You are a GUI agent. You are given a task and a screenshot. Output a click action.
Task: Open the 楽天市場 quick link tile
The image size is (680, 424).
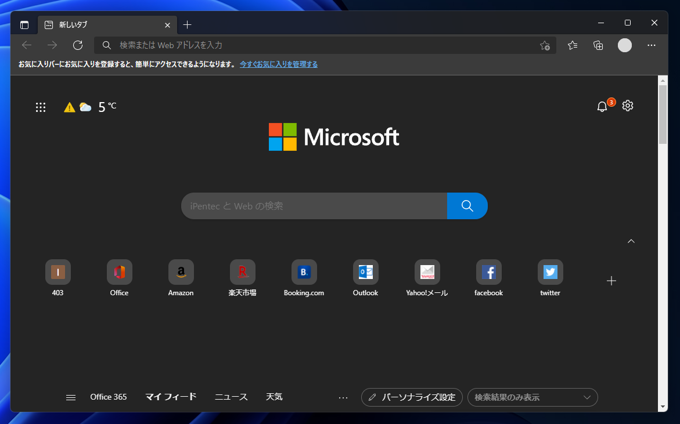point(242,278)
